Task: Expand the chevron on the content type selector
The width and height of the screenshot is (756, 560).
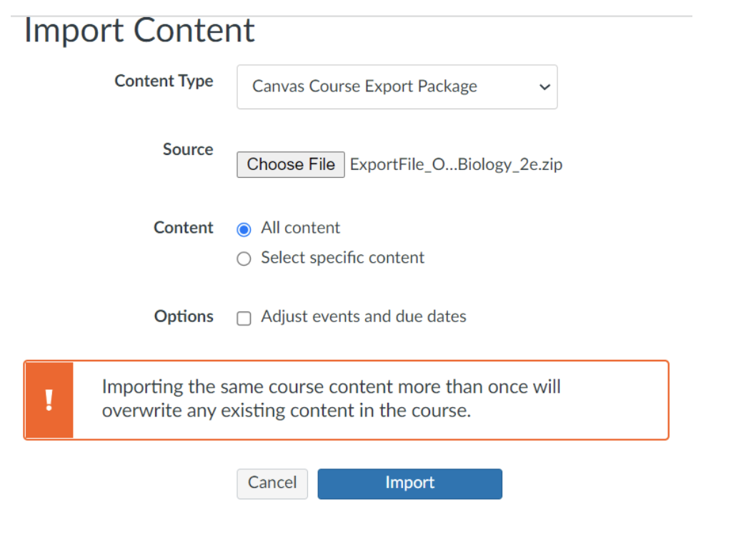Action: pos(544,86)
